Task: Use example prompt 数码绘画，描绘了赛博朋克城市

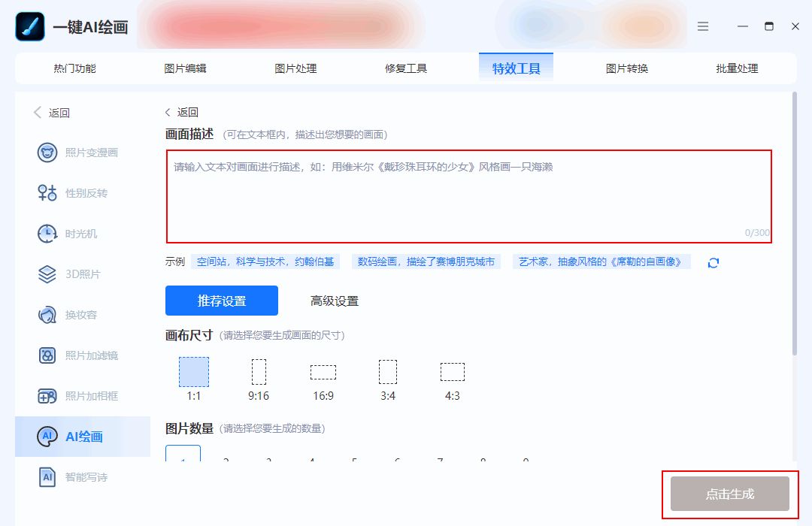Action: point(426,262)
